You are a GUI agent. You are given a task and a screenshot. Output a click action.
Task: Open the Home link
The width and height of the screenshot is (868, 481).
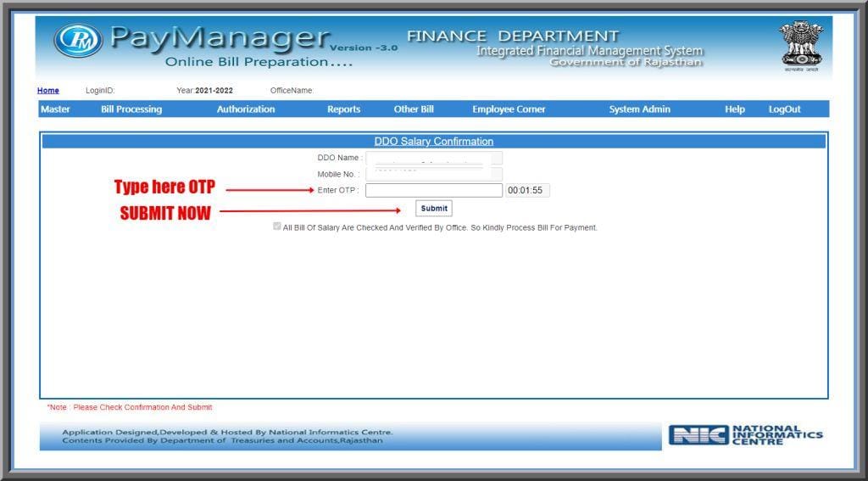click(48, 90)
